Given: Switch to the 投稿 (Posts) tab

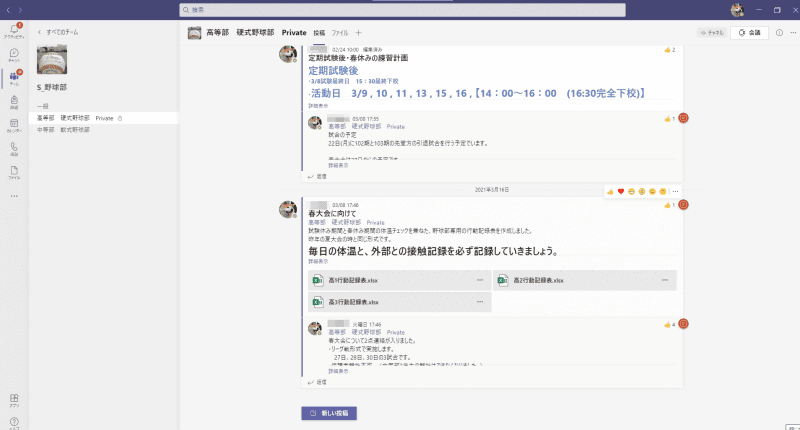Looking at the screenshot, I should point(319,33).
